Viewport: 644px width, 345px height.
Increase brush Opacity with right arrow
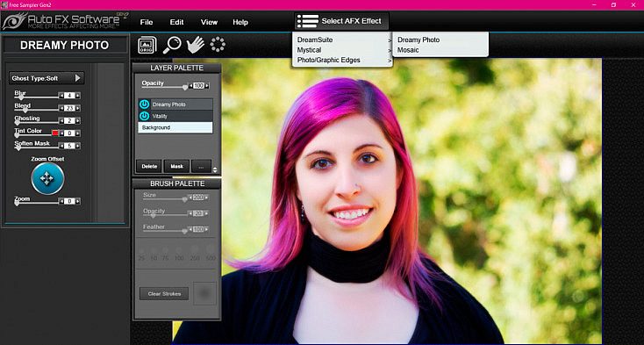coord(206,213)
